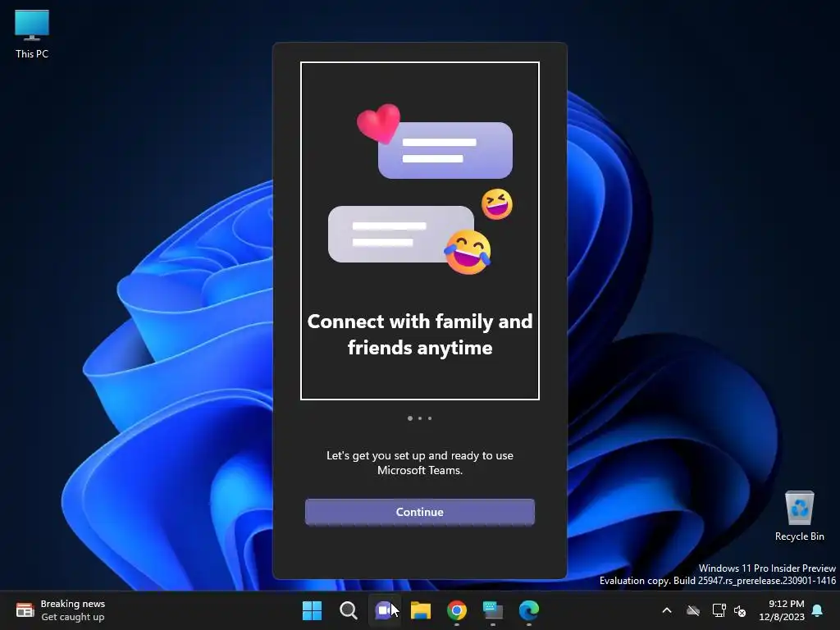Click the Continue button in Teams setup
This screenshot has height=630, width=840.
pyautogui.click(x=419, y=512)
